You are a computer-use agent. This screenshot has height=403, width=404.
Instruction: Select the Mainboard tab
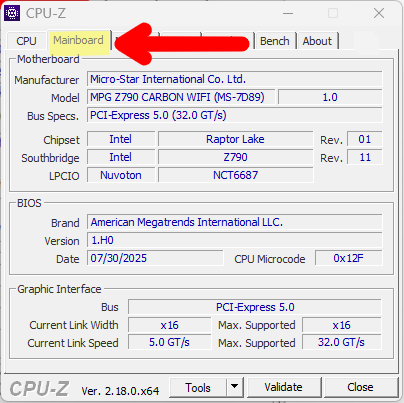click(x=79, y=40)
